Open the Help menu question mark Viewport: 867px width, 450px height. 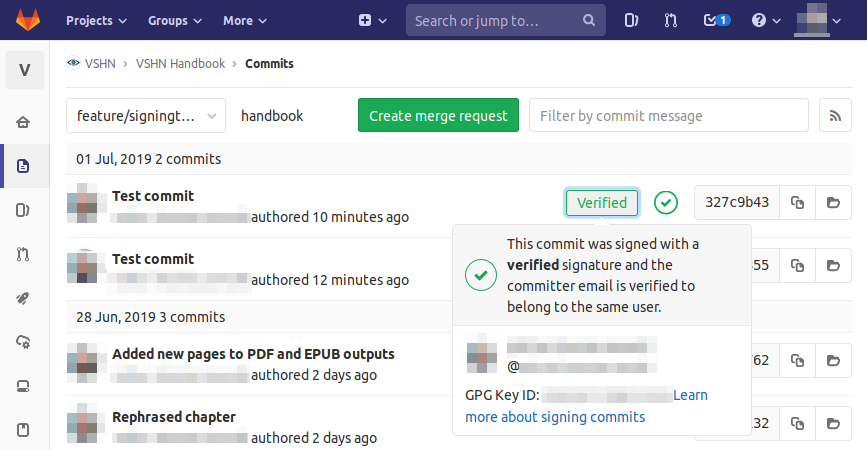coord(766,20)
